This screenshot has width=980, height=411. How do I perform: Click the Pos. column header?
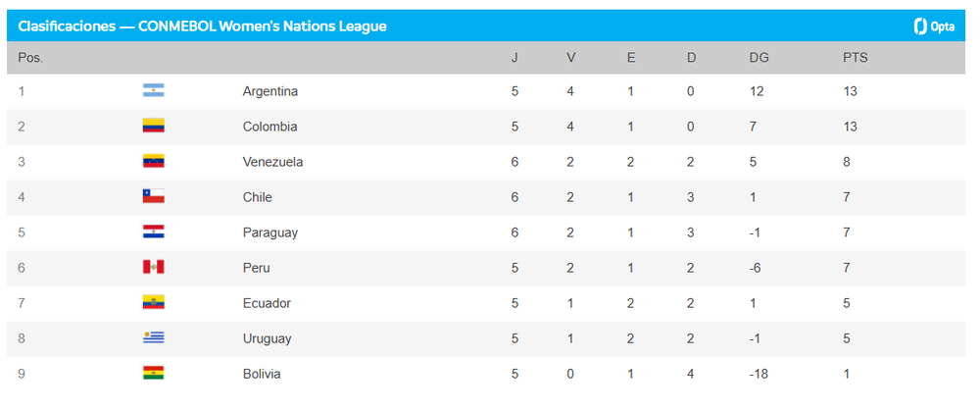[30, 58]
